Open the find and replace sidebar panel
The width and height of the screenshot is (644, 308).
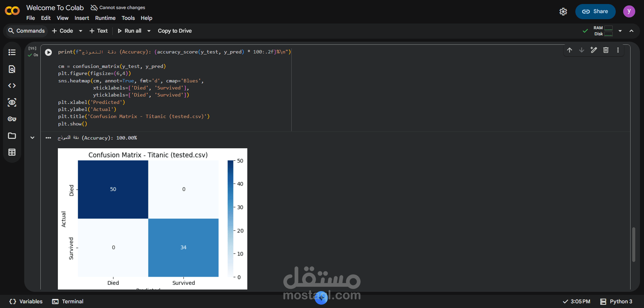(x=12, y=69)
